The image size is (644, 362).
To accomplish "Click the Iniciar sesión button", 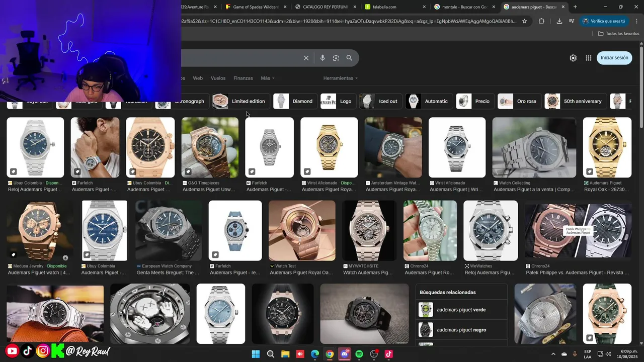I will click(614, 58).
